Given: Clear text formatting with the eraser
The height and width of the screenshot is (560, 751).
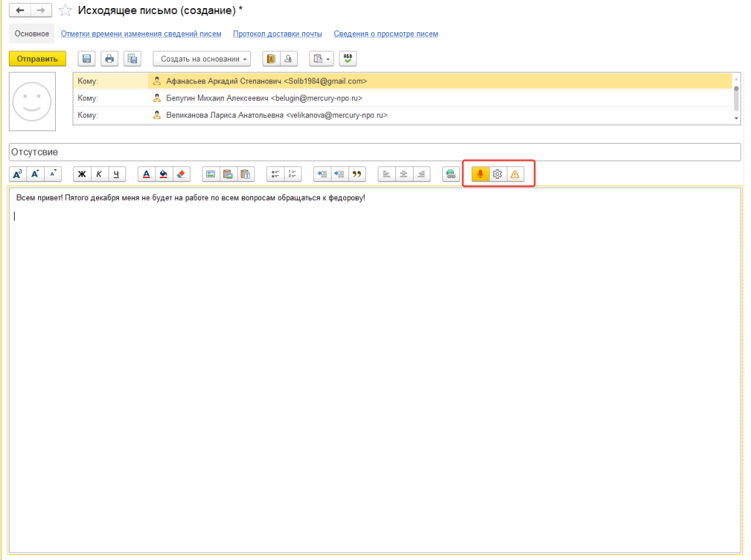Looking at the screenshot, I should (182, 174).
